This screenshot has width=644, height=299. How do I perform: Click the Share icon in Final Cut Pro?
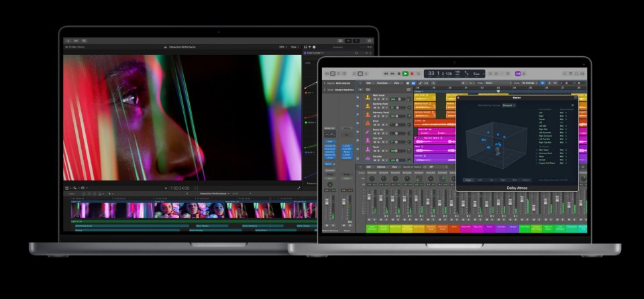point(370,41)
